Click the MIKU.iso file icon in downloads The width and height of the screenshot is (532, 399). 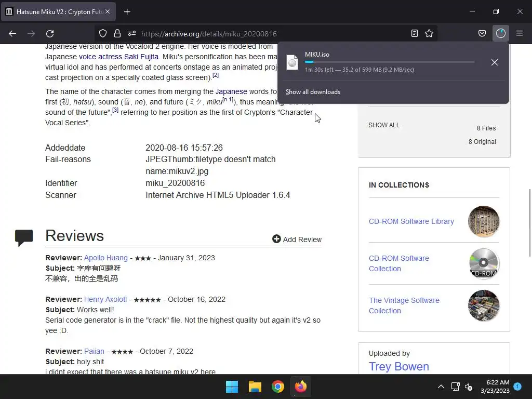click(292, 62)
